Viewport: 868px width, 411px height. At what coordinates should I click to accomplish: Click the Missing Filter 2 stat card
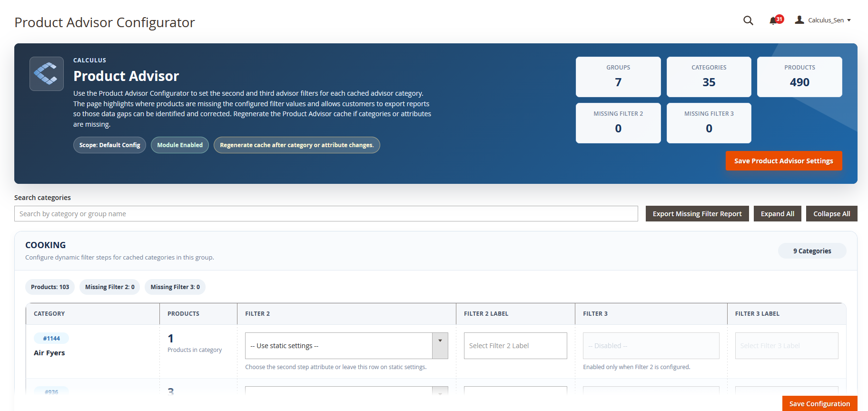pos(618,123)
